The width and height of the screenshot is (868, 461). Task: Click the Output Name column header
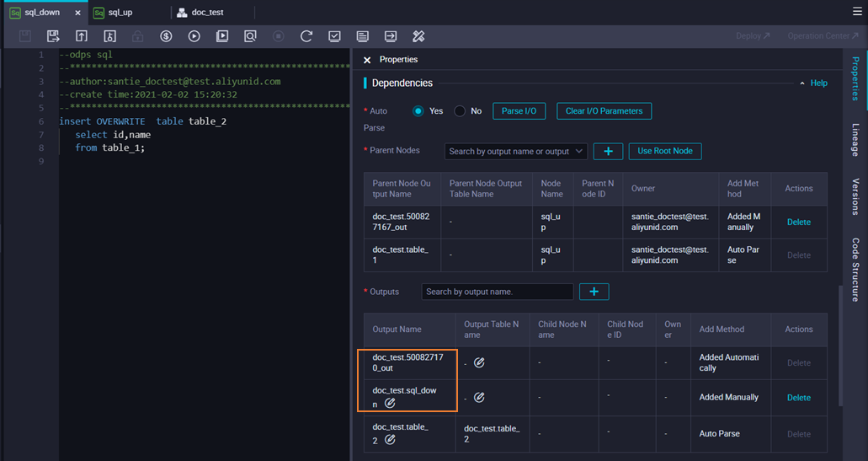(397, 330)
